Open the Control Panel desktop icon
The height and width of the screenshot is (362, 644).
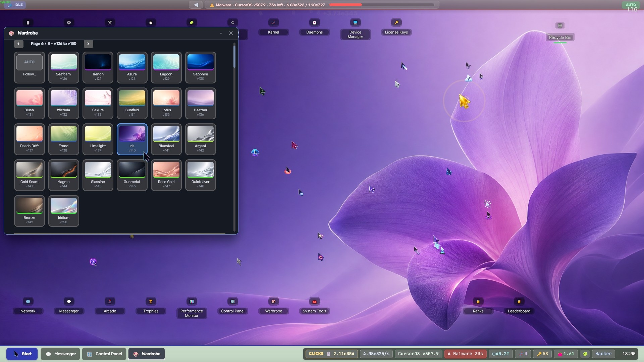click(232, 306)
